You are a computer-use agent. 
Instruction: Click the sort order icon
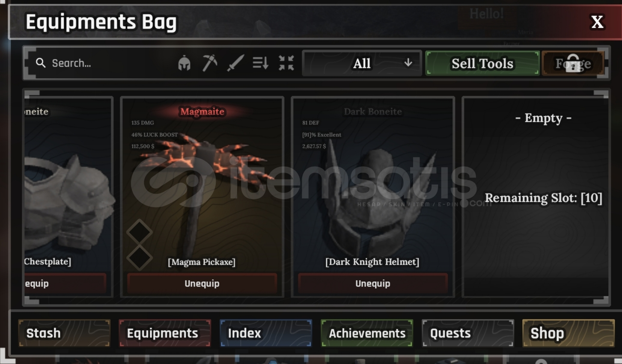260,63
